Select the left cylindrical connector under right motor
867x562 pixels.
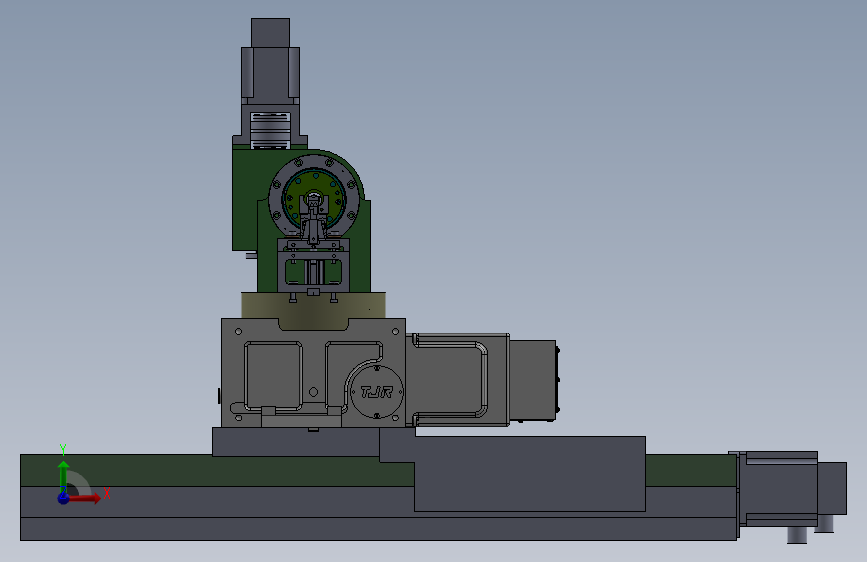tap(797, 534)
